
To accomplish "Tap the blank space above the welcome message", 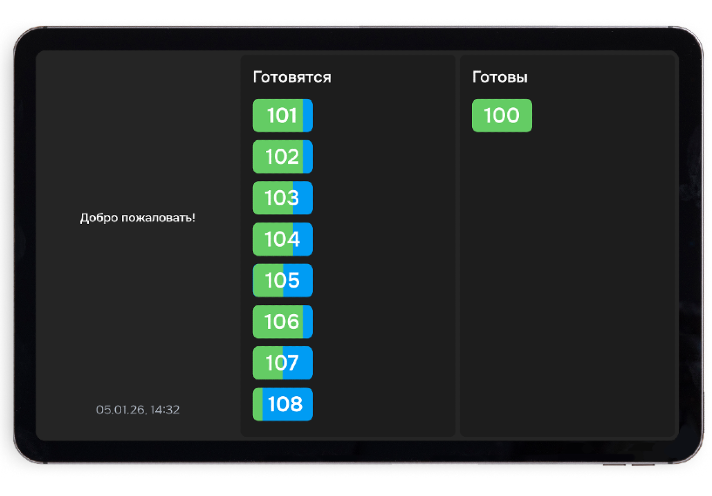I will (x=138, y=130).
